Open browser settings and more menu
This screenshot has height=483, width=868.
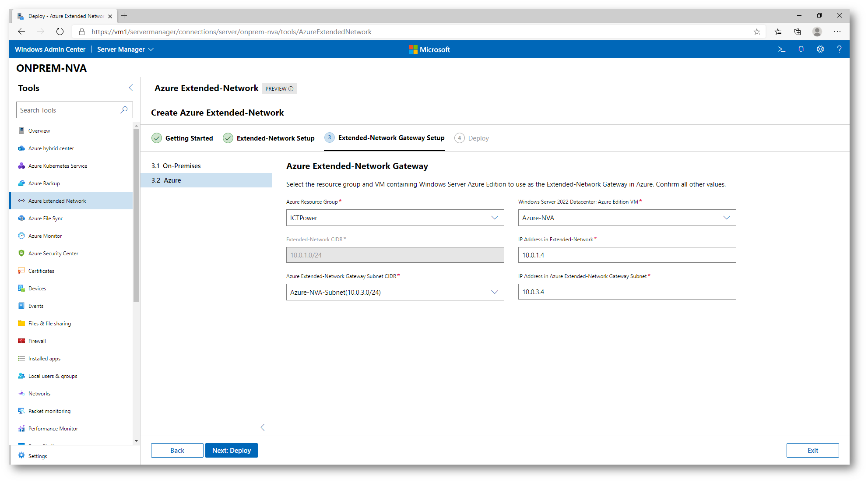(837, 32)
